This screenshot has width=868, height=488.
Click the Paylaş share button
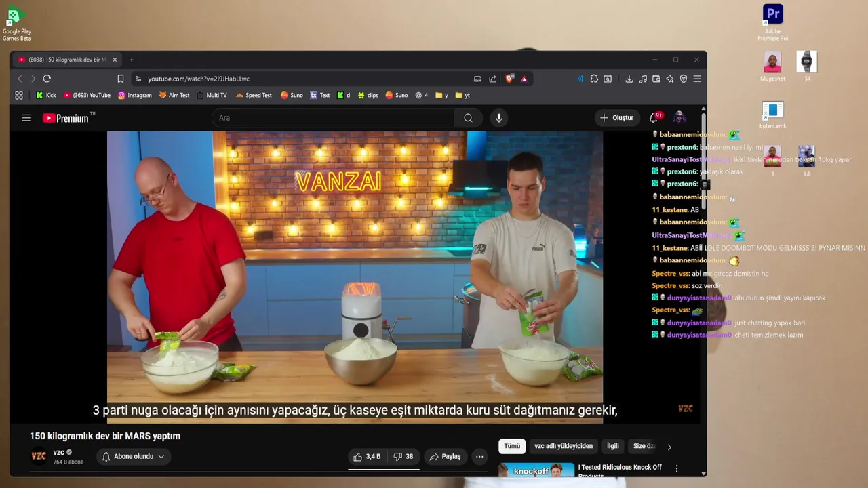[x=446, y=457]
